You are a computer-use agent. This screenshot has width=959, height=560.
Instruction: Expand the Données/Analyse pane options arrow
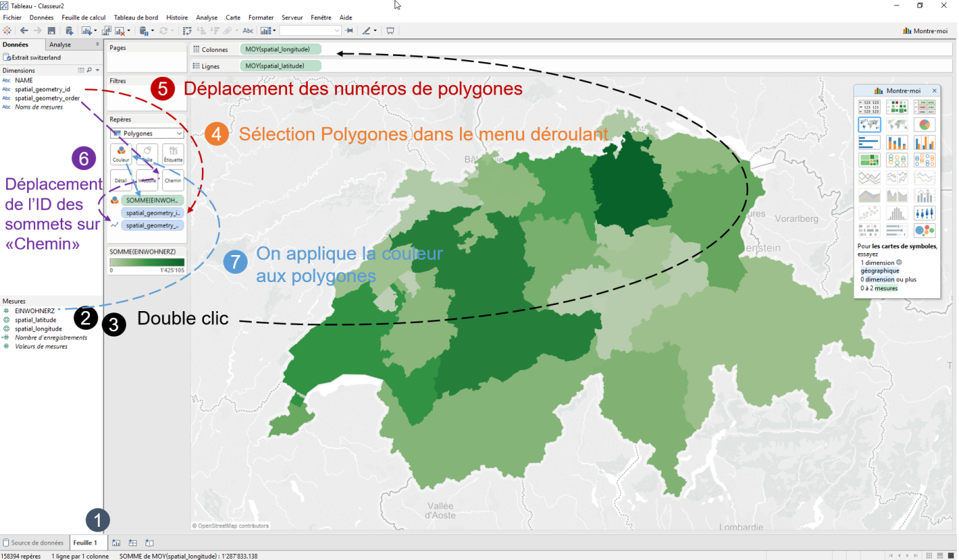coord(97,44)
